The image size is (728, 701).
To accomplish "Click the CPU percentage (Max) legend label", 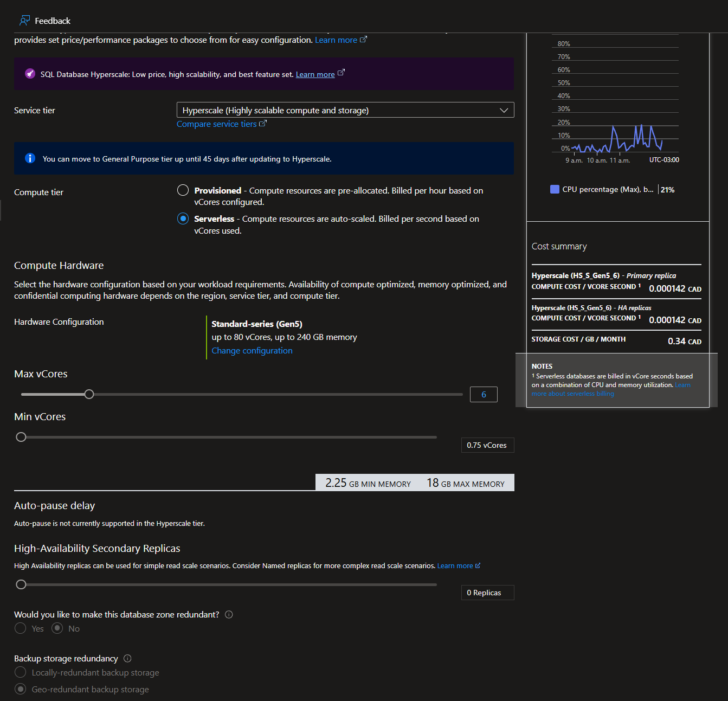I will click(x=608, y=189).
